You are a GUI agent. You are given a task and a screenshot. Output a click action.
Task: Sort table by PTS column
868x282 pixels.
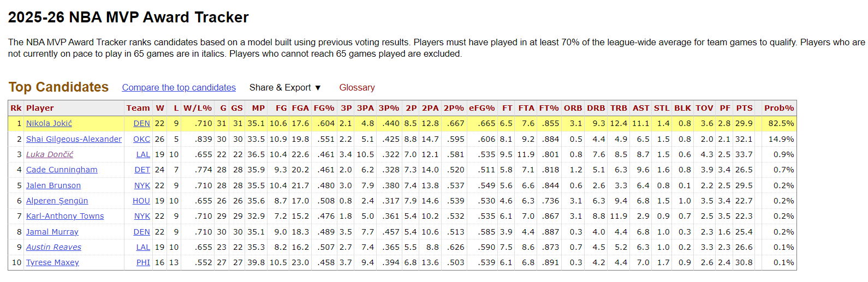[x=744, y=108]
